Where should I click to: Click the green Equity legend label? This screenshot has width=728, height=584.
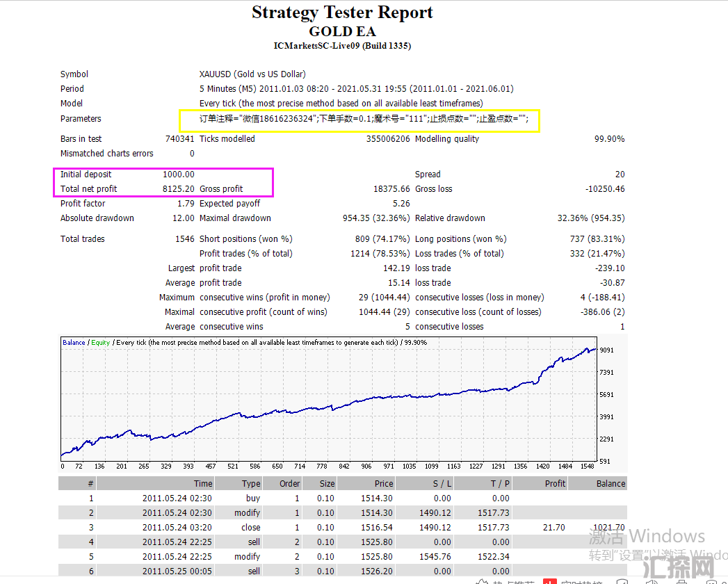101,343
